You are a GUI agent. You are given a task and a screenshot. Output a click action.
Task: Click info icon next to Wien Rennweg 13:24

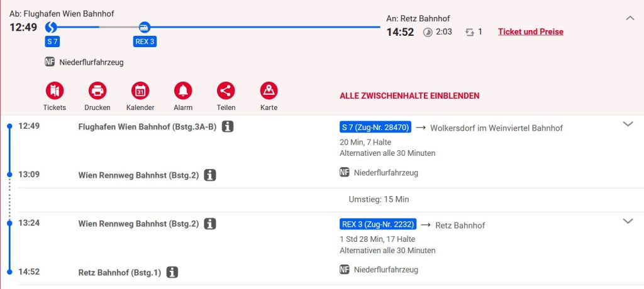tap(210, 224)
